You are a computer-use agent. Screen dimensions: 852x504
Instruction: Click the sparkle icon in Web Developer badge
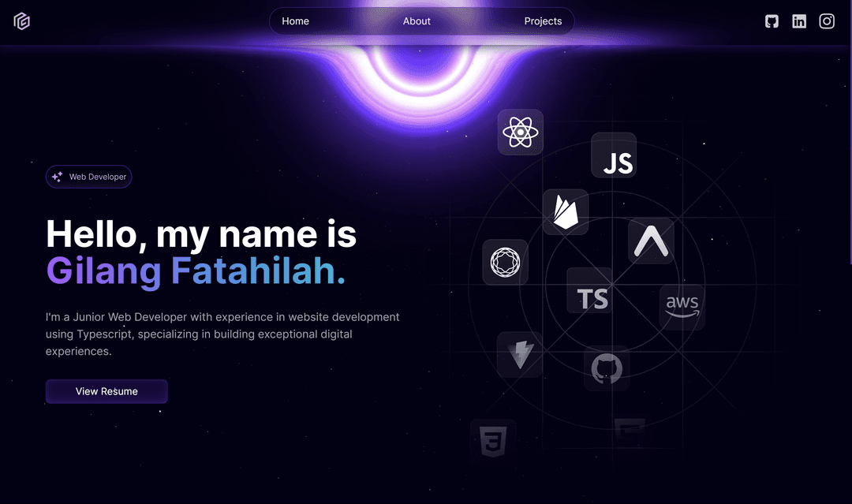click(57, 177)
